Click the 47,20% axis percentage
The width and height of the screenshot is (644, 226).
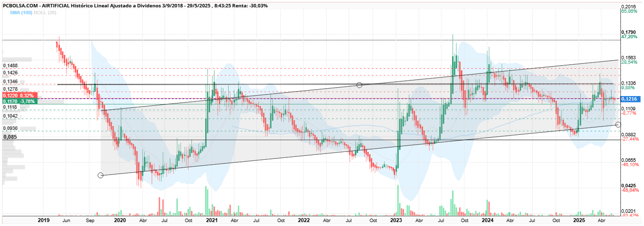pyautogui.click(x=628, y=37)
